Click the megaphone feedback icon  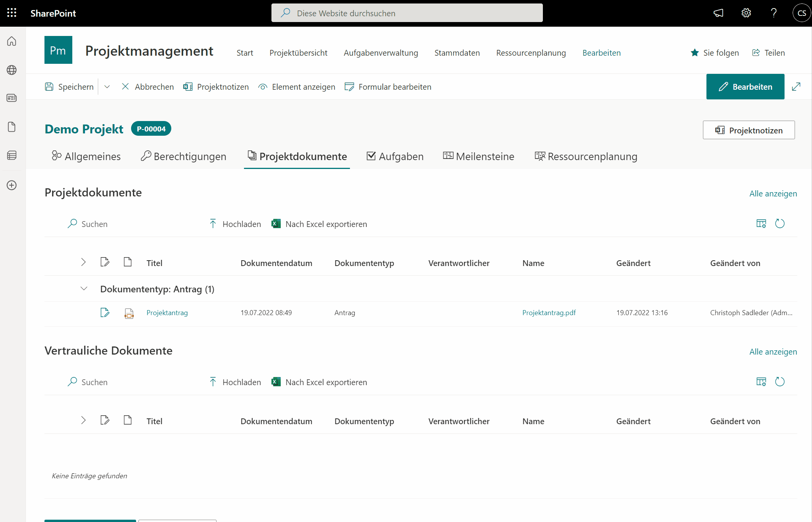click(x=718, y=13)
